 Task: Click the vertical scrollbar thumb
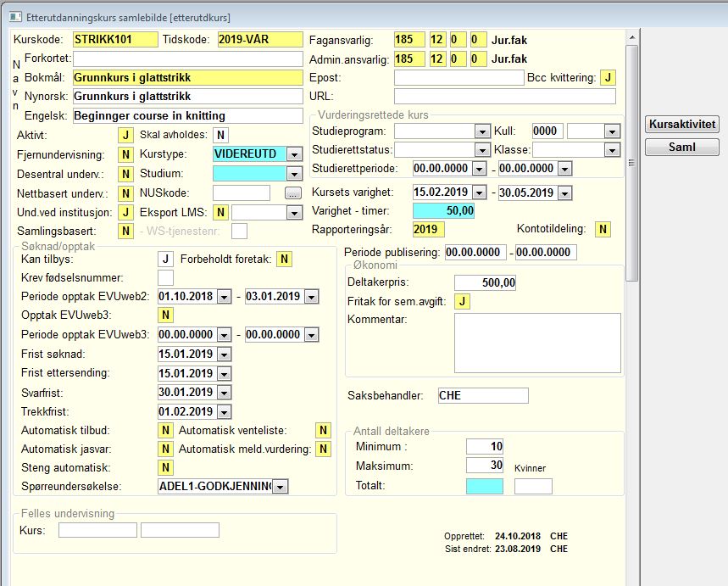(631, 163)
